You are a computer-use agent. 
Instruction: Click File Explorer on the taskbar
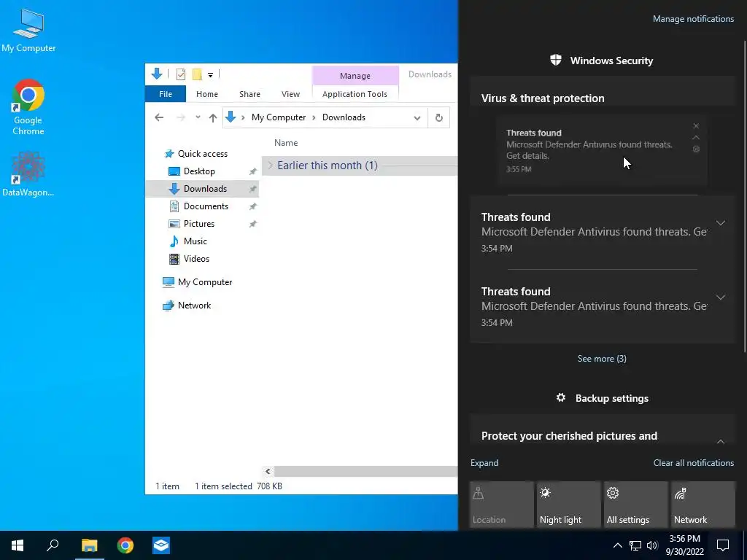[89, 545]
